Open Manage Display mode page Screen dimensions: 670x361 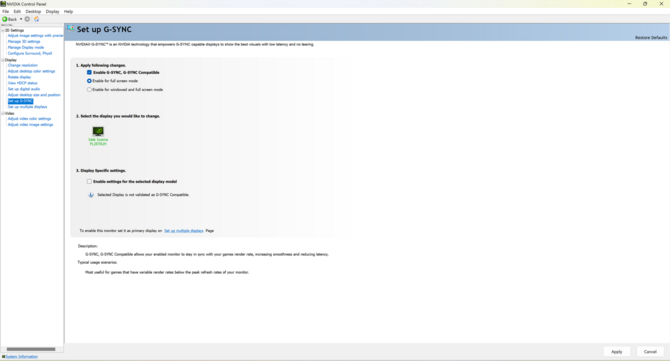pyautogui.click(x=26, y=47)
